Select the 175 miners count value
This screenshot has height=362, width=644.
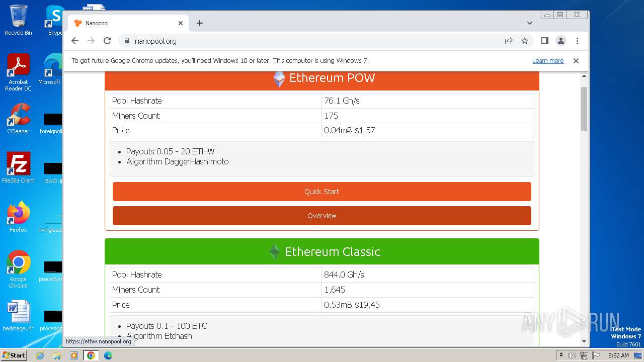coord(331,116)
